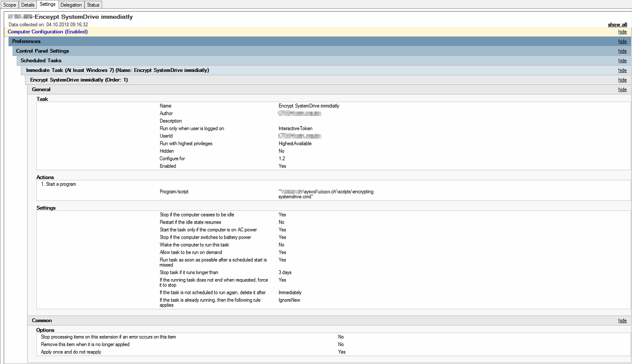Click the Computer Configuration (Enabled) heading
This screenshot has height=364, width=632.
click(48, 32)
